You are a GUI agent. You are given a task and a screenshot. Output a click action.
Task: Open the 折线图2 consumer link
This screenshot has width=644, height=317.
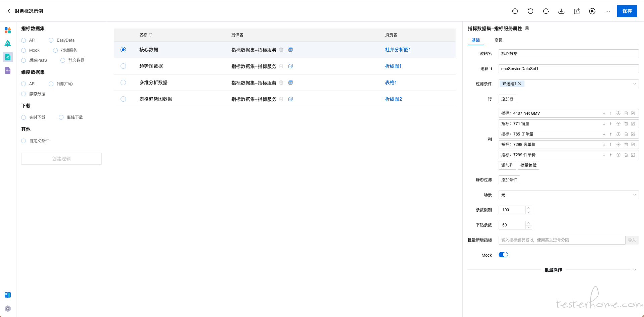394,99
